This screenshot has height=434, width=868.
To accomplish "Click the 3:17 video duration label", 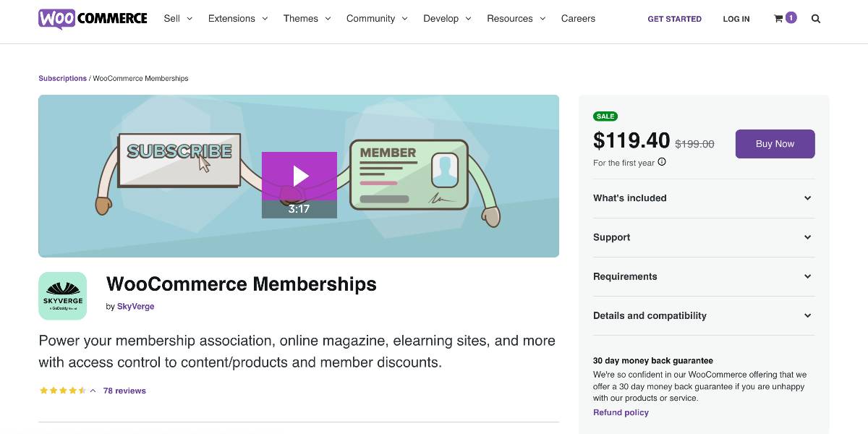I will [299, 209].
